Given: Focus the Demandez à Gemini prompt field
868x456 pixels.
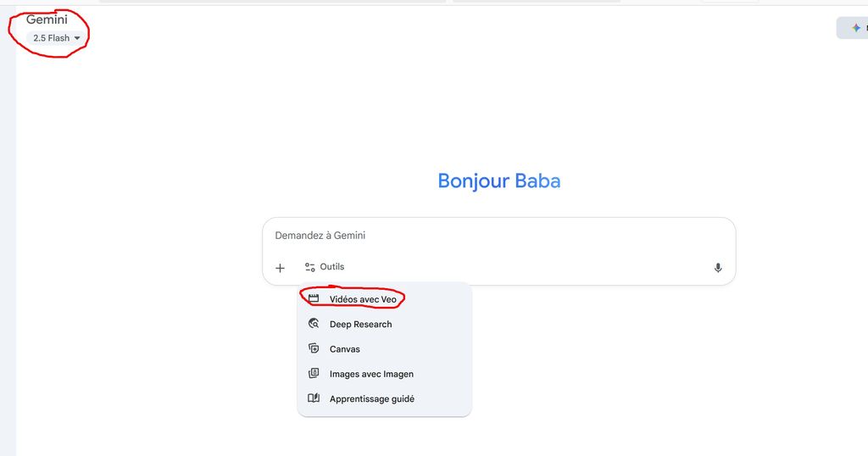Looking at the screenshot, I should pos(498,236).
